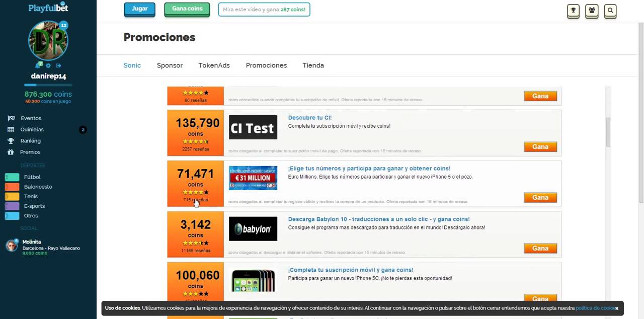This screenshot has height=319, width=644.
Task: Click the Euro Millions €31 Million banner
Action: click(x=253, y=178)
